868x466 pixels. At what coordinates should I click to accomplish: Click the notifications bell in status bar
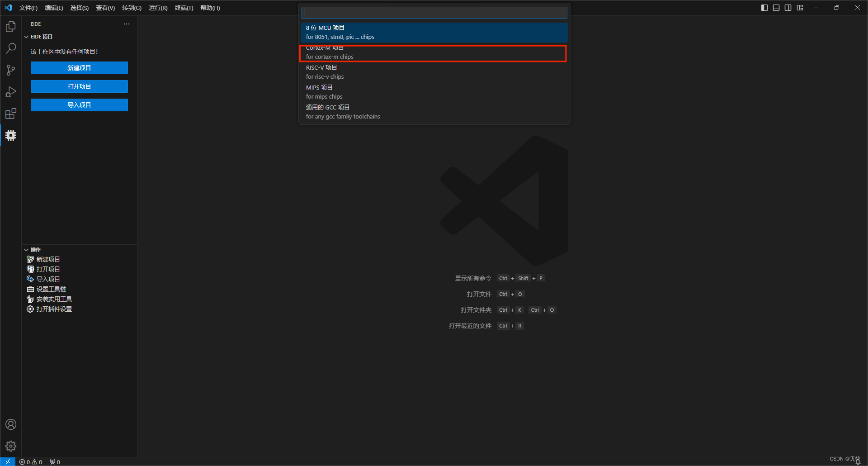(x=858, y=462)
